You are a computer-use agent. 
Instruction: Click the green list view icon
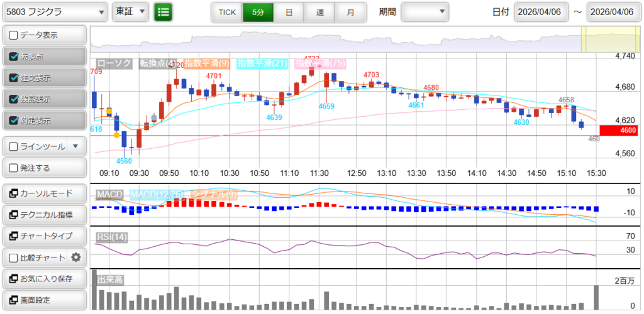tap(163, 12)
